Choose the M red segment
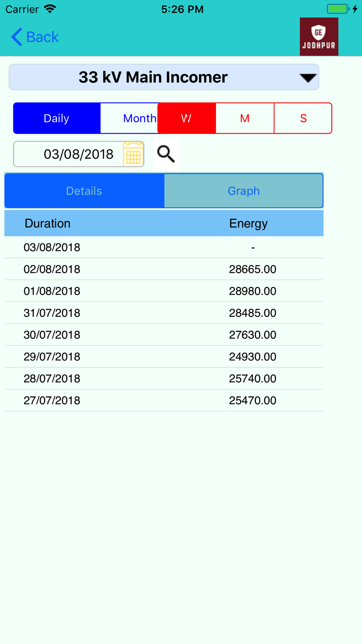362x644 pixels. tap(245, 118)
